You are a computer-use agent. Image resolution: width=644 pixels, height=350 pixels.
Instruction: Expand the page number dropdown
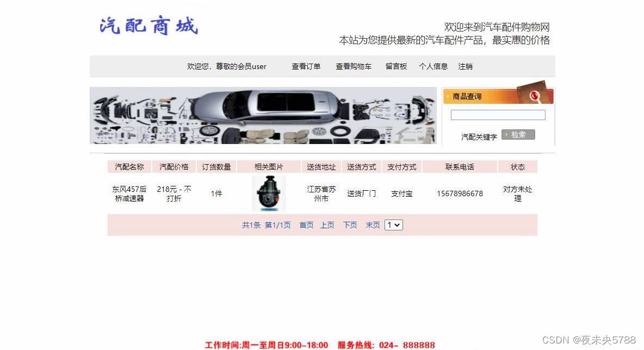point(393,225)
